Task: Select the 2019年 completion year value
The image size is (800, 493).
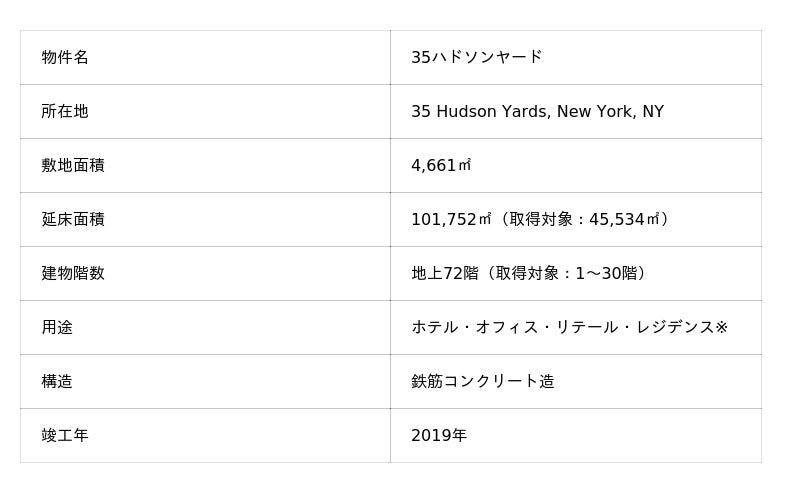Action: pyautogui.click(x=439, y=435)
